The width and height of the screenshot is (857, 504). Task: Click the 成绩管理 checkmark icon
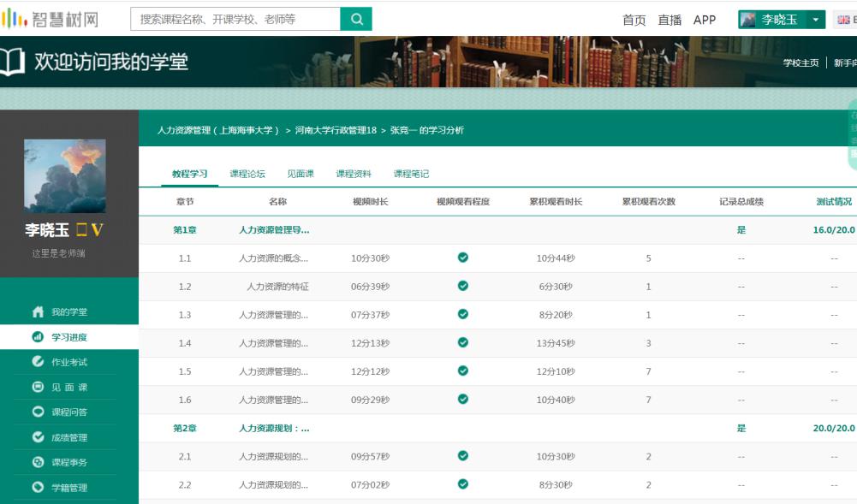(38, 437)
